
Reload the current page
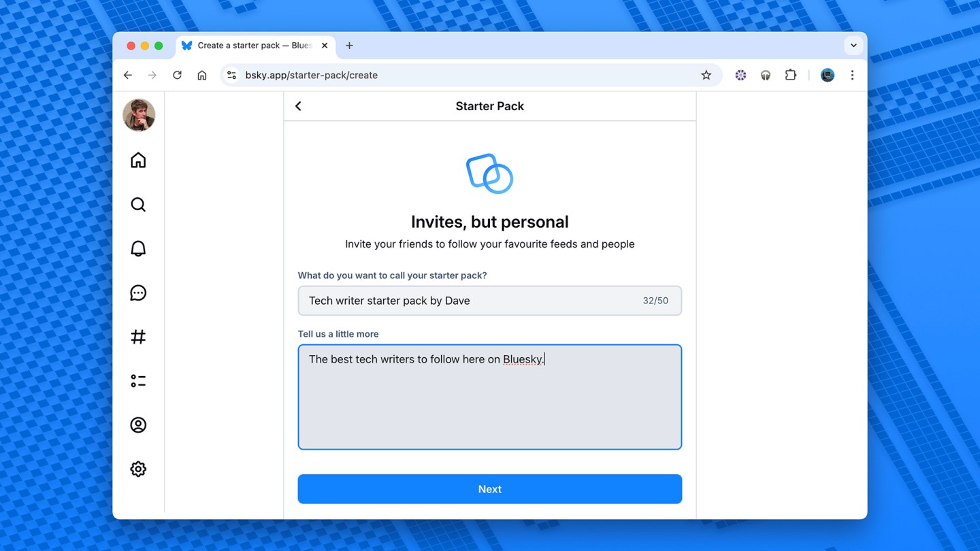click(x=177, y=75)
